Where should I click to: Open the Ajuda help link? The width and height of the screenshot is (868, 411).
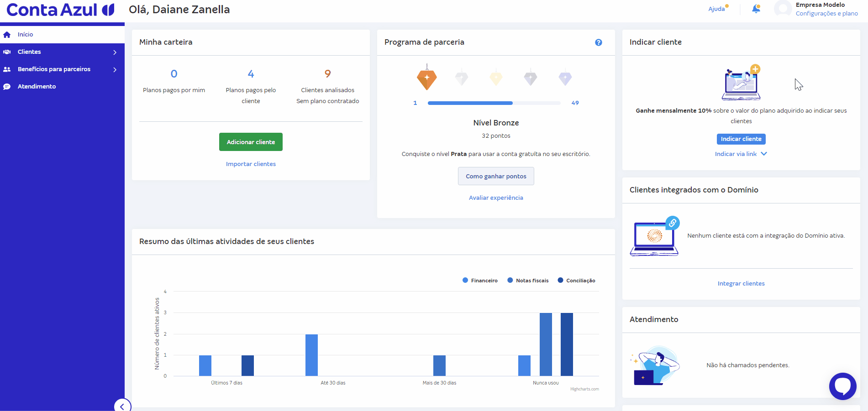[x=717, y=9]
